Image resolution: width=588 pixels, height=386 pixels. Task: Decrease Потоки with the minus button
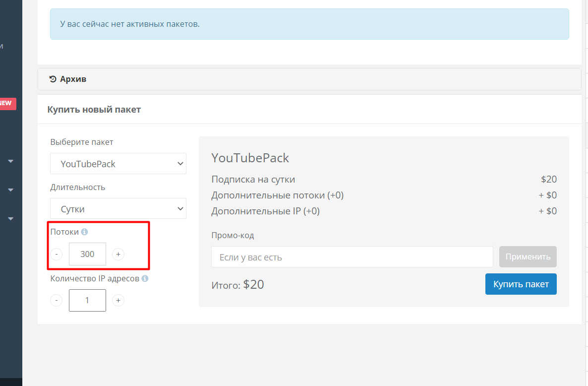click(57, 254)
